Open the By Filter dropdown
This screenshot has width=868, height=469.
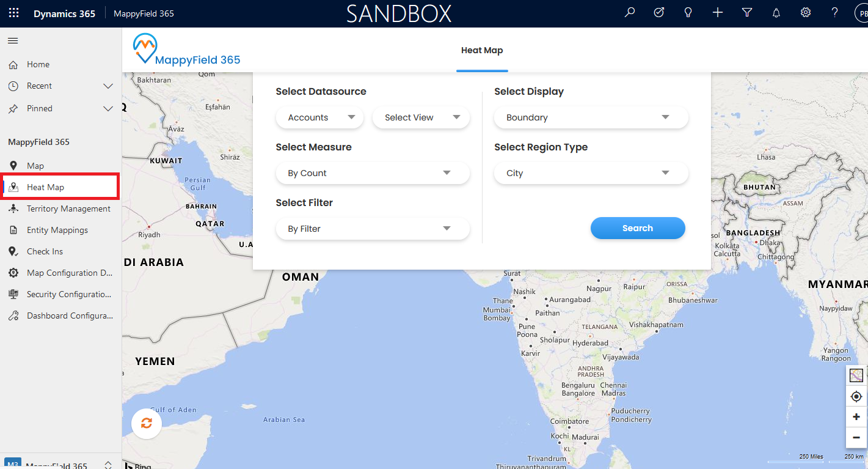click(x=373, y=229)
